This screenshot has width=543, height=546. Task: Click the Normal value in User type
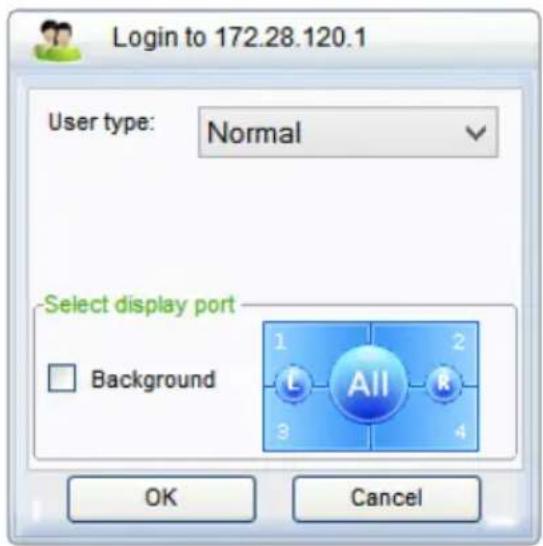(254, 133)
